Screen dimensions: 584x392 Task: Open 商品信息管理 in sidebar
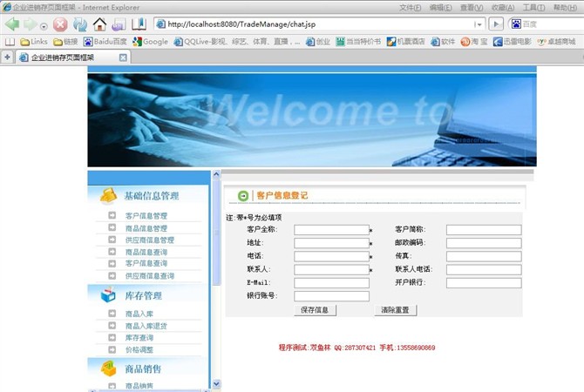[146, 228]
